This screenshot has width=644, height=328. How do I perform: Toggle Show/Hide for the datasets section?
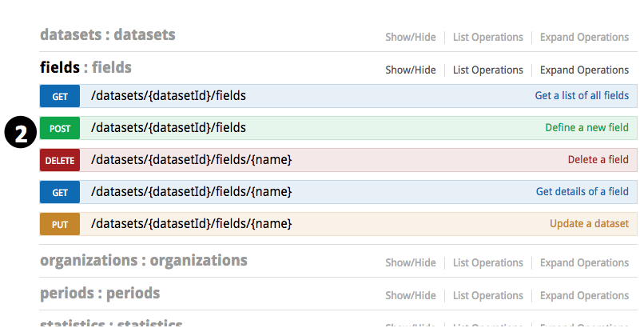pyautogui.click(x=411, y=37)
